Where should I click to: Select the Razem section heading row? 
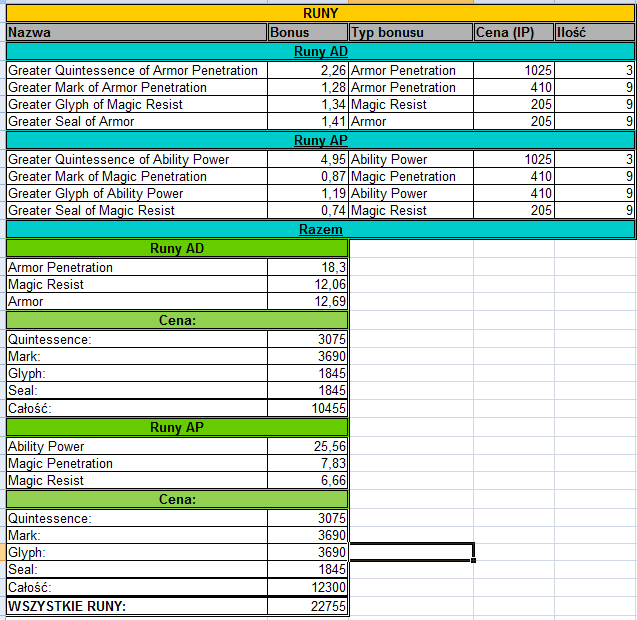[x=321, y=229]
